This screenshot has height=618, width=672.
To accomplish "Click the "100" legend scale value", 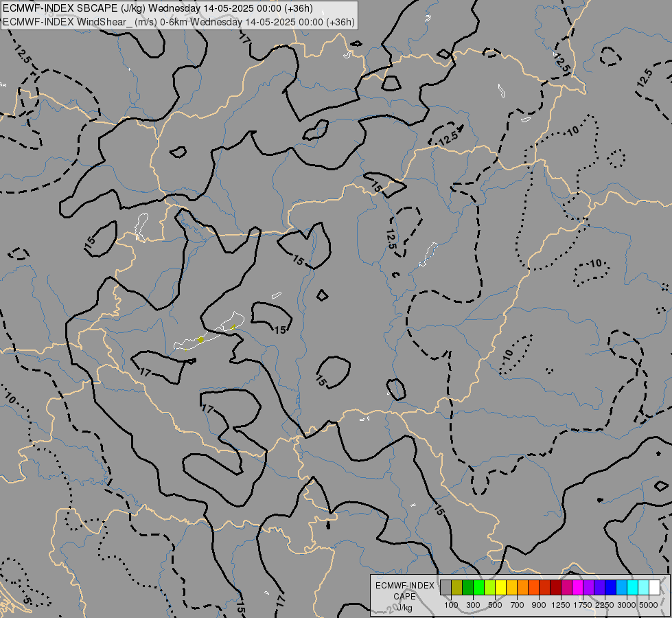I will point(451,605).
